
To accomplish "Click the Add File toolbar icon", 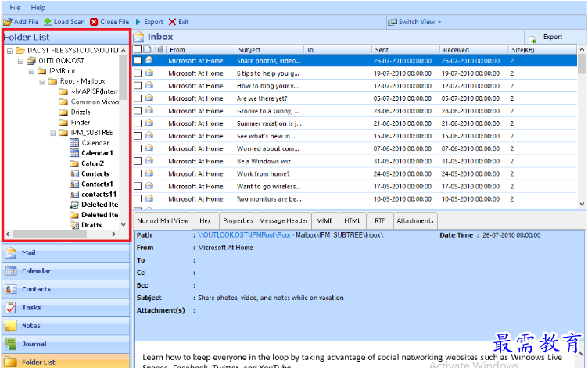I will (8, 22).
